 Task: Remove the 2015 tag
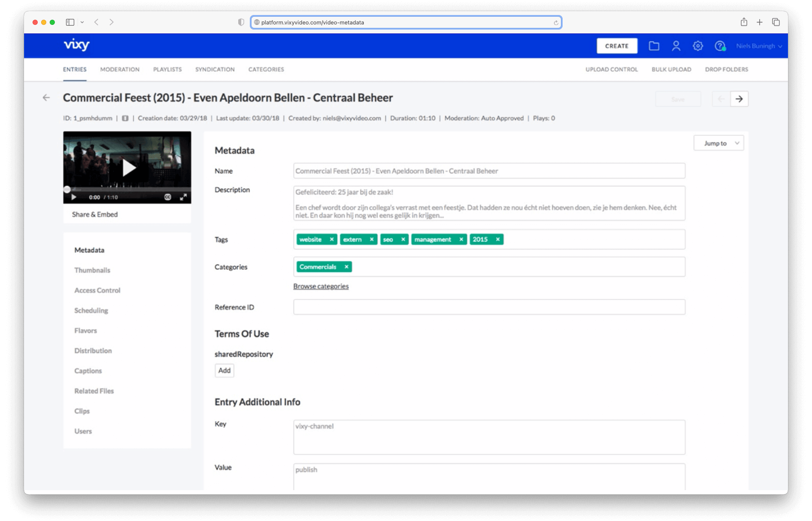[x=498, y=240]
